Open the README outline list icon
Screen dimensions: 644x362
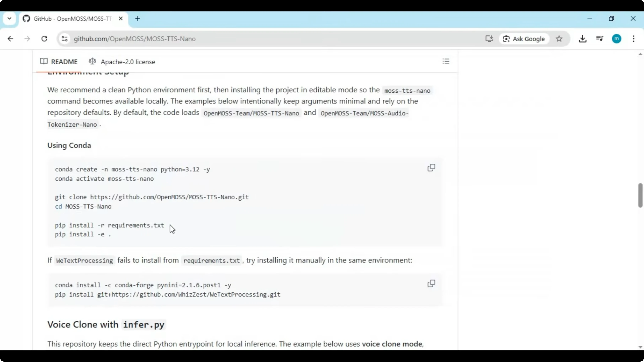pos(446,61)
